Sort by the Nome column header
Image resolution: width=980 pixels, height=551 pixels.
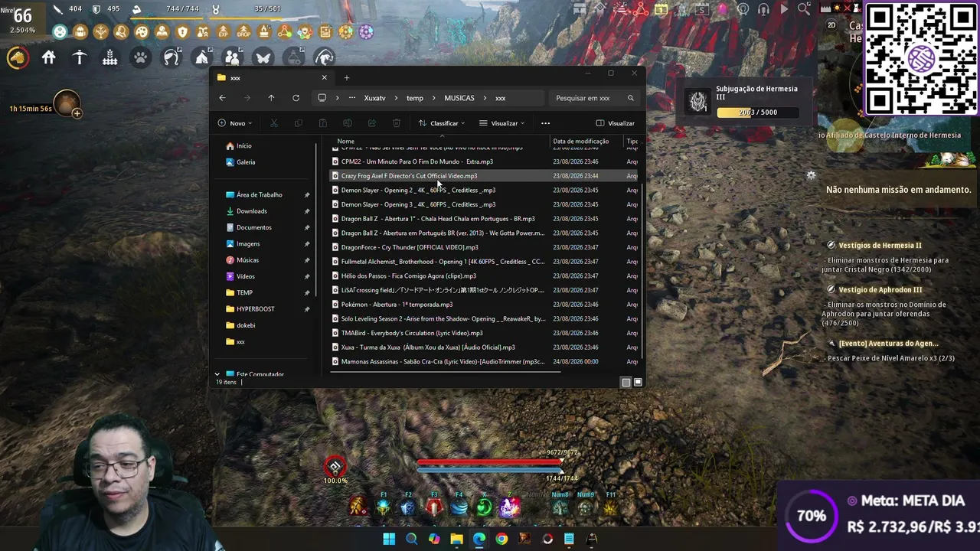point(346,142)
